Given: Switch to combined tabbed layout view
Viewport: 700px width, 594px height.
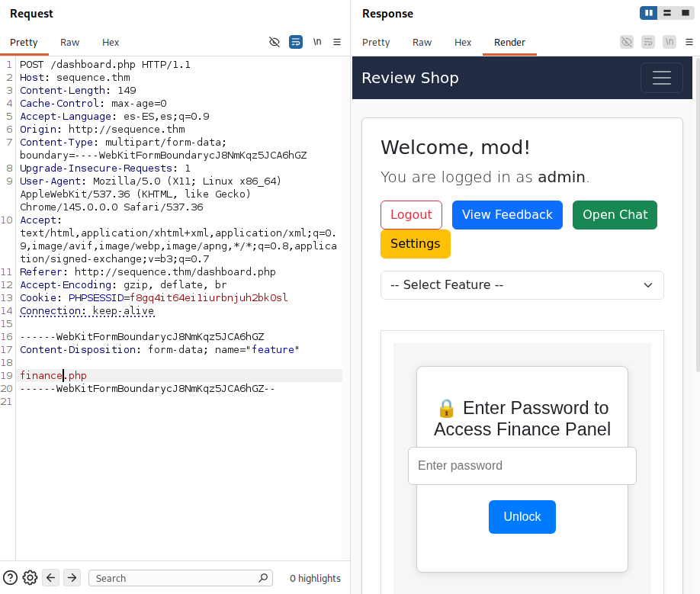Looking at the screenshot, I should (x=686, y=13).
